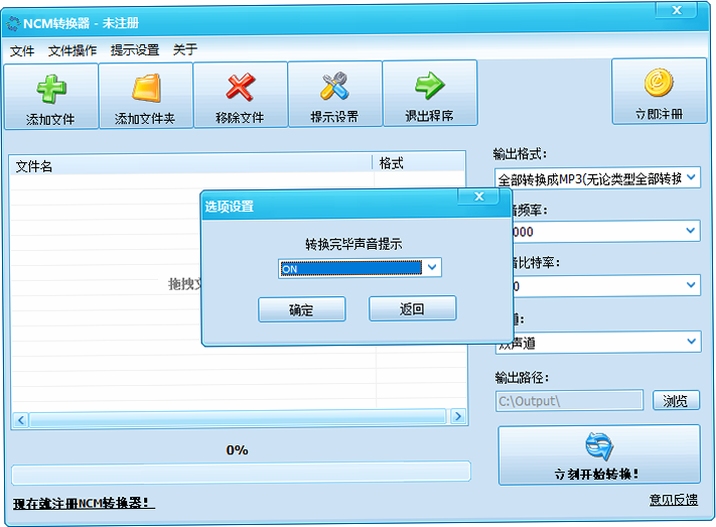Click the 输出格式 label
716x527 pixels.
pyautogui.click(x=520, y=154)
